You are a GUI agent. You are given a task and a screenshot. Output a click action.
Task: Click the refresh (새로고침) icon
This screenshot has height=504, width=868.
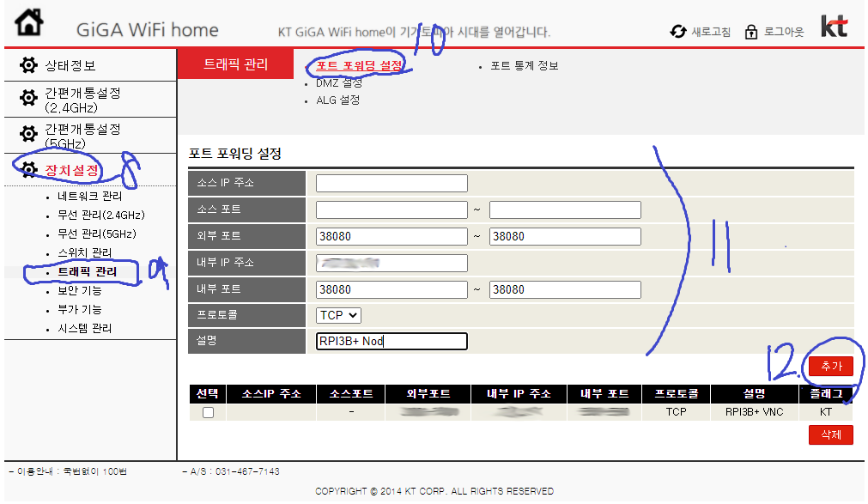coord(677,32)
